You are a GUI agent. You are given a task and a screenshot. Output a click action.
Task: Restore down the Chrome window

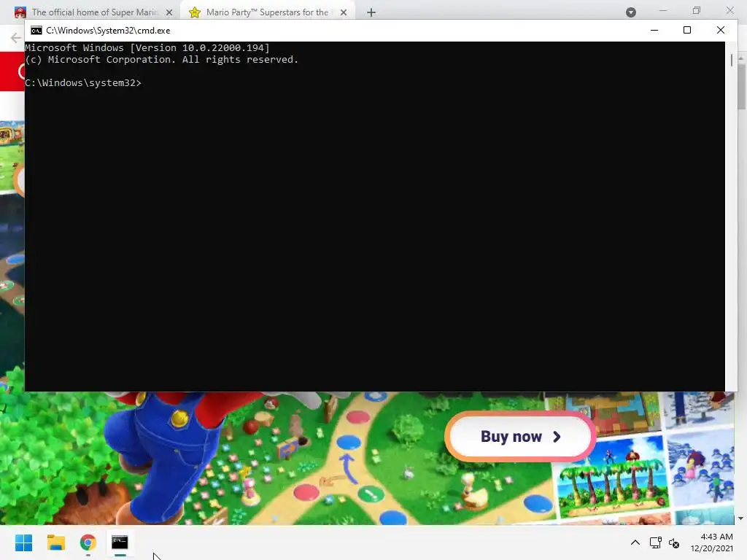[x=697, y=10]
